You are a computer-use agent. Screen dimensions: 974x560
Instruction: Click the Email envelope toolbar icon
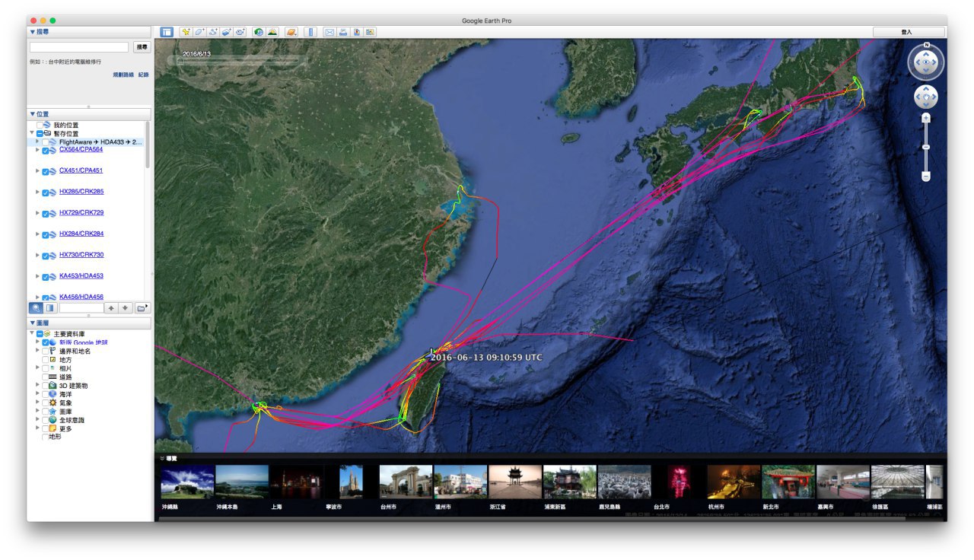pos(329,32)
